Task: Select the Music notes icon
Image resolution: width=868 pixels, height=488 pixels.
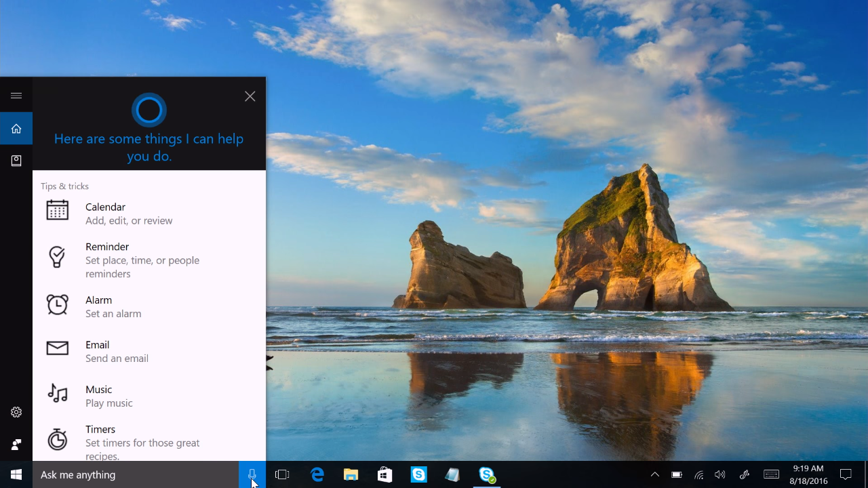Action: click(58, 394)
